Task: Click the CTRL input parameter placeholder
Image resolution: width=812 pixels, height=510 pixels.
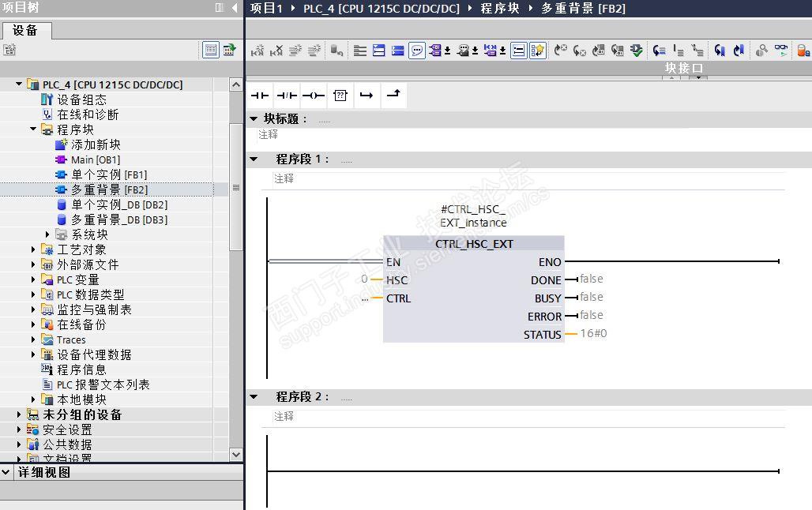Action: [365, 298]
